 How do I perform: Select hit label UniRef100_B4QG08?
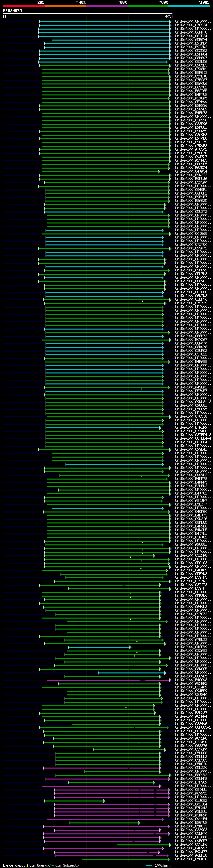(x=191, y=680)
